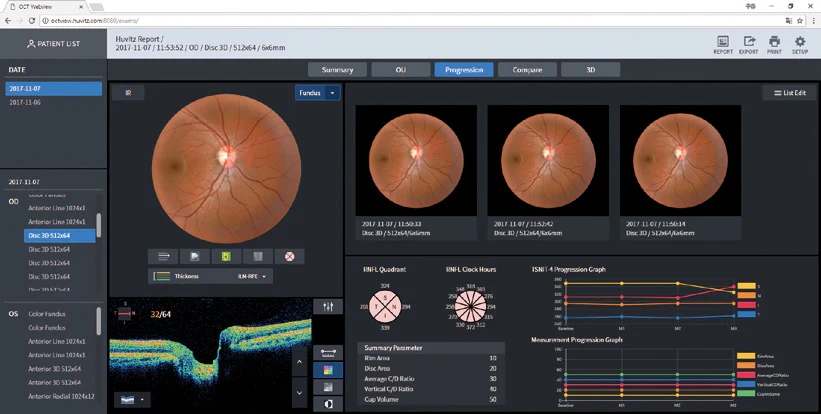The height and width of the screenshot is (414, 821).
Task: Select date 2017-11-07
Action: point(53,88)
